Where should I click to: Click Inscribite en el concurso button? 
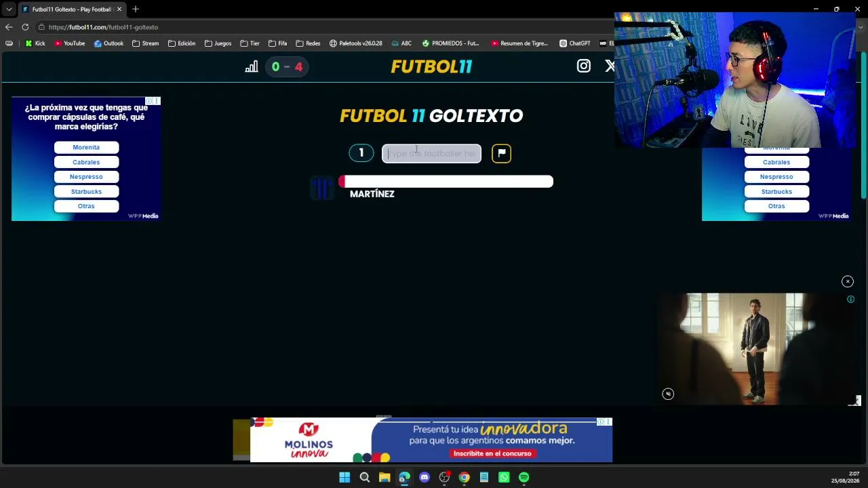tap(492, 453)
